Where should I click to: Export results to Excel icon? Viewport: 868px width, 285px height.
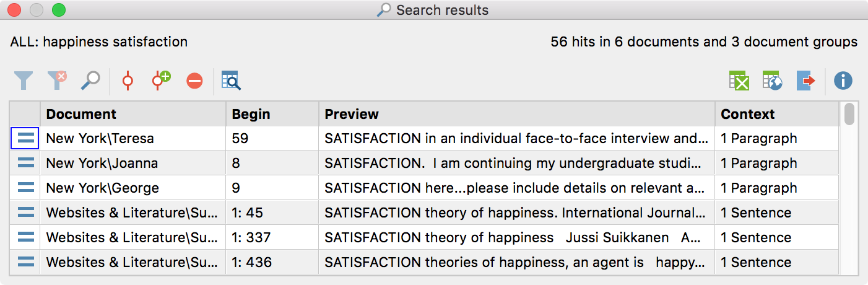pyautogui.click(x=739, y=81)
